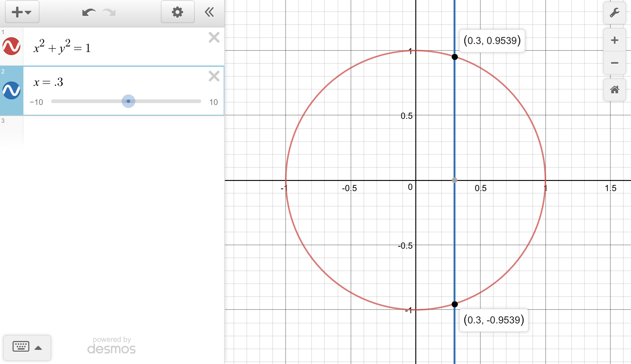Open the expression list settings gear

[177, 12]
